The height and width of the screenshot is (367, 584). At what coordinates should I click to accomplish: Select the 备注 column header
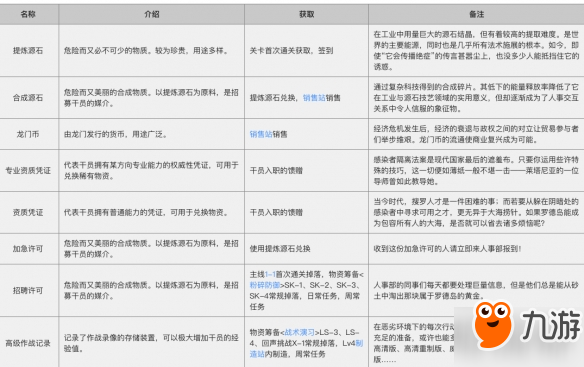[x=476, y=14]
